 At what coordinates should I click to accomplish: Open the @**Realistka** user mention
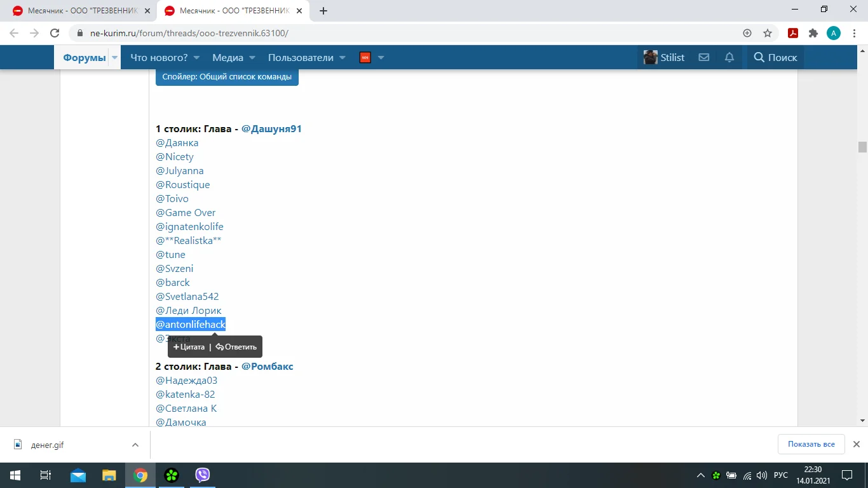tap(189, 241)
